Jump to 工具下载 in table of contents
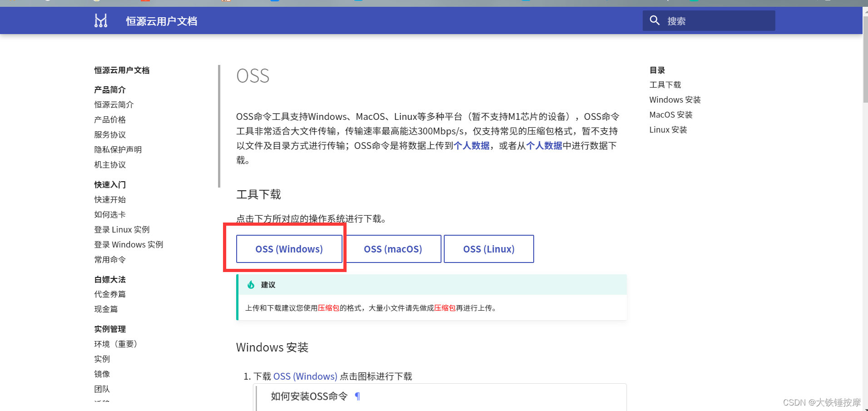Viewport: 868px width, 411px height. [665, 85]
